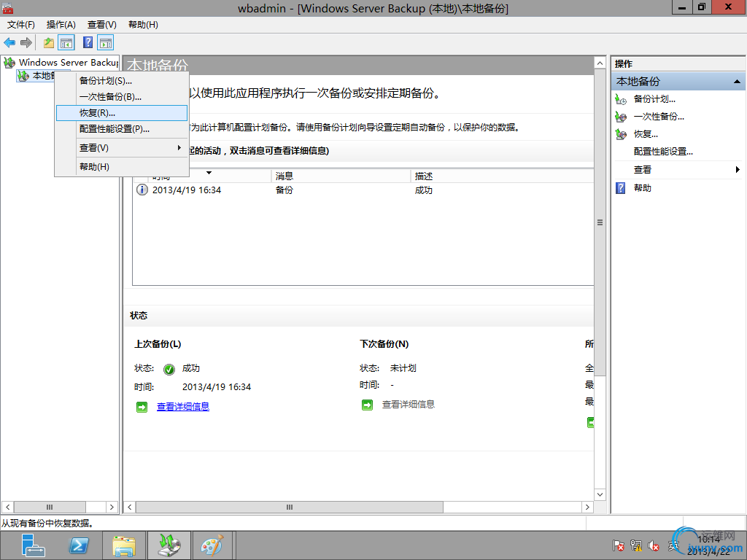Click the wbadmin icon in the title bar
This screenshot has width=747, height=560.
coord(7,7)
